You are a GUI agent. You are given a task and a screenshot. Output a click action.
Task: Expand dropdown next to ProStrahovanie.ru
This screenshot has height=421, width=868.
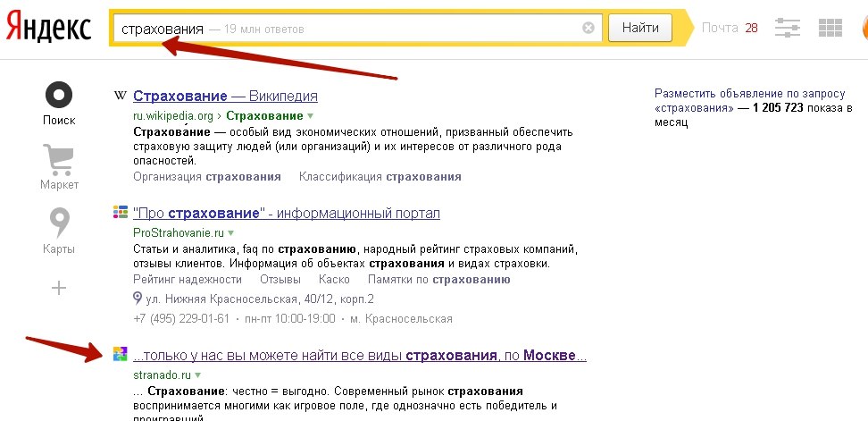pos(230,232)
